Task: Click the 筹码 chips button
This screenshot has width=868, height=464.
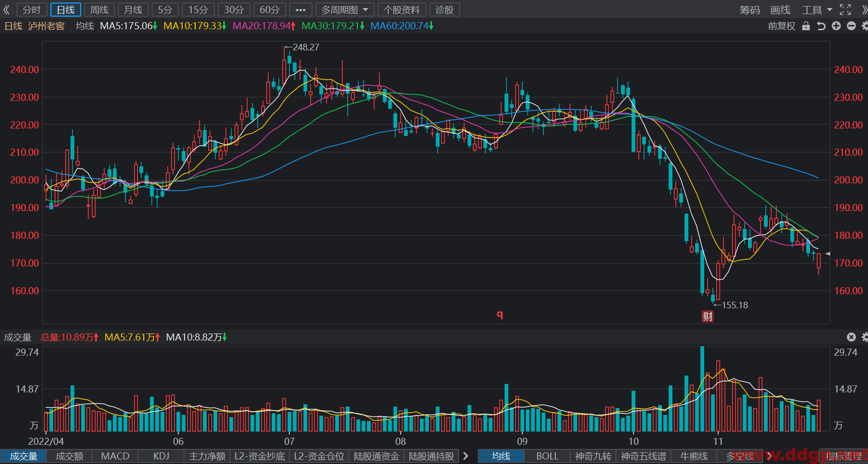Action: click(x=750, y=10)
